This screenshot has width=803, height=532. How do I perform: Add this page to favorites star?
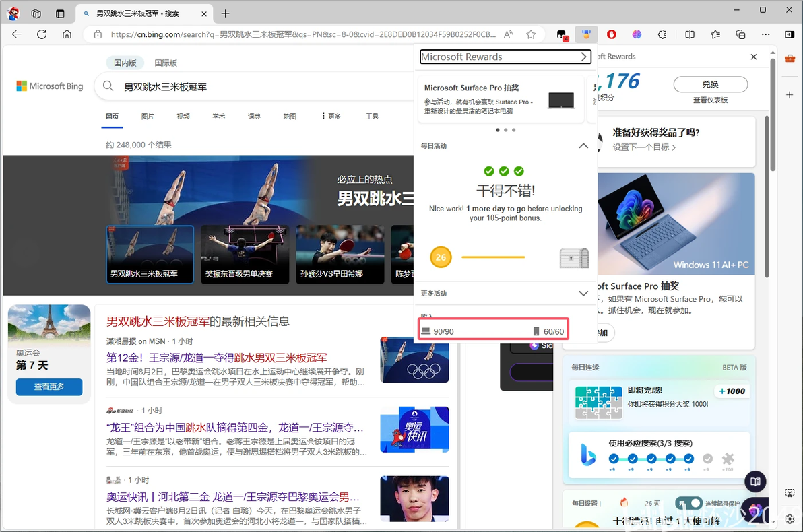531,34
